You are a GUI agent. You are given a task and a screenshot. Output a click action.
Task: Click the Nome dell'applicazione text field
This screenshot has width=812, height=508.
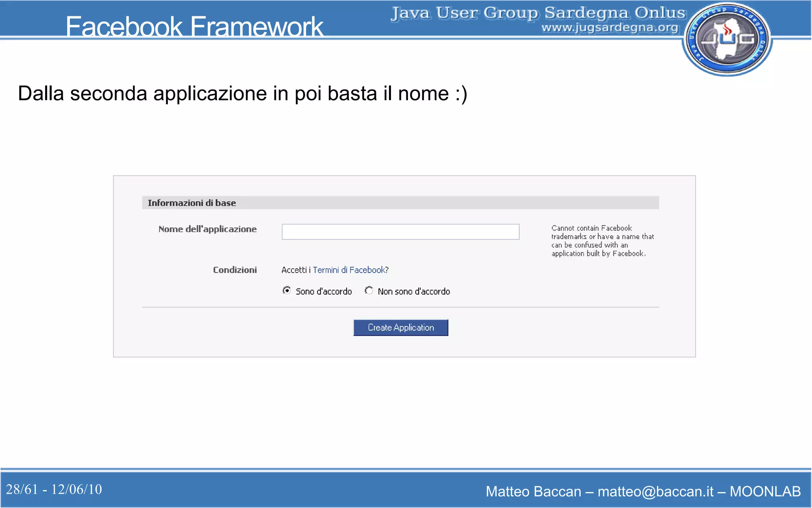[x=400, y=232]
